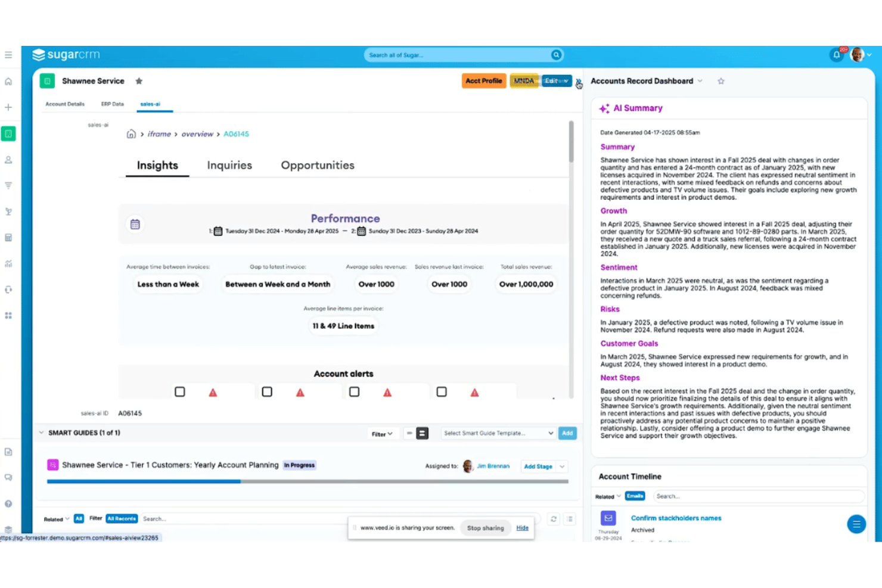Click the Account Timeline search field

758,496
